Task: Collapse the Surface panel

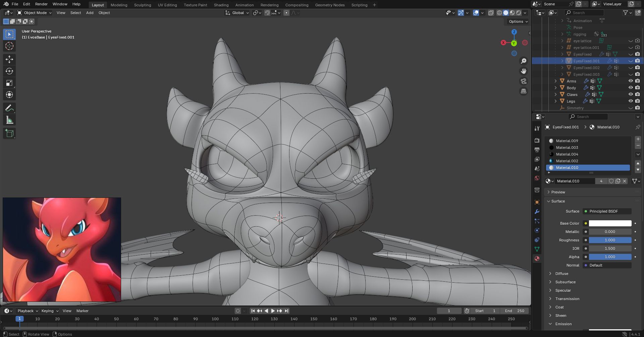Action: (x=558, y=201)
